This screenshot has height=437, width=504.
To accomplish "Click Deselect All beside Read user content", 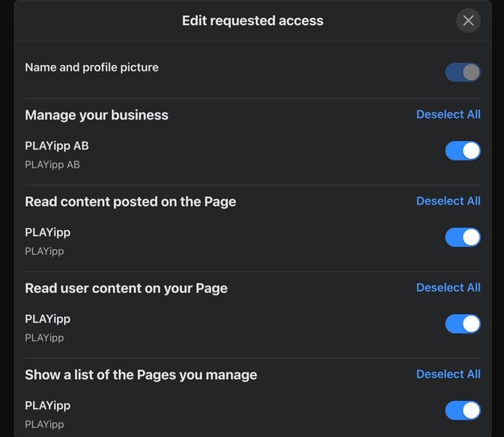I will (x=448, y=287).
